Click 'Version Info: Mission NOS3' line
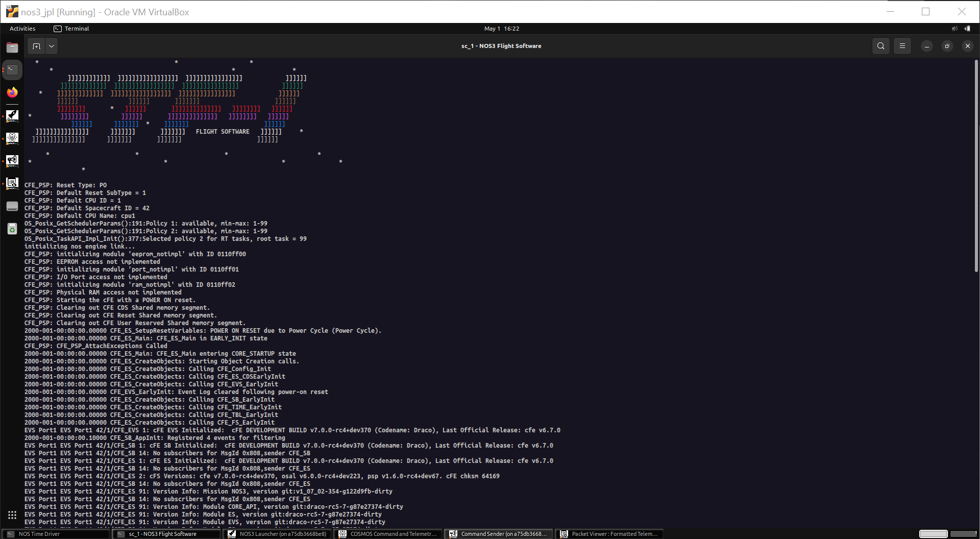The image size is (980, 539). [x=208, y=492]
